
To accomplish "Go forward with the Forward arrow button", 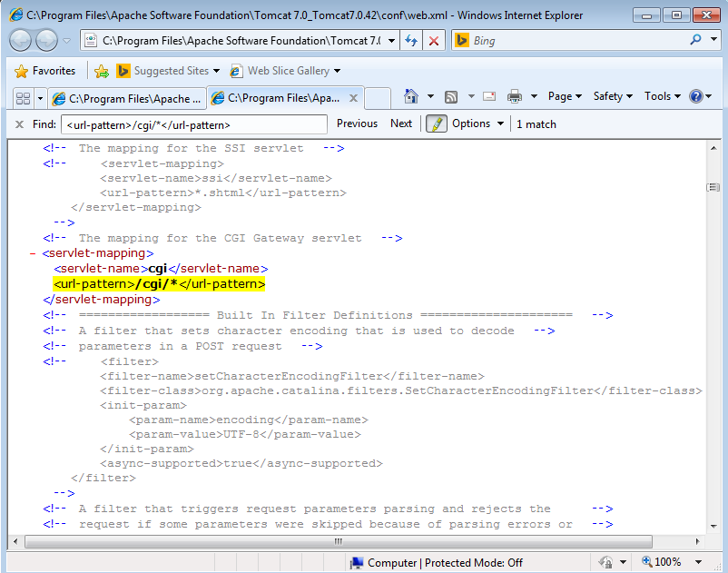I will click(46, 40).
